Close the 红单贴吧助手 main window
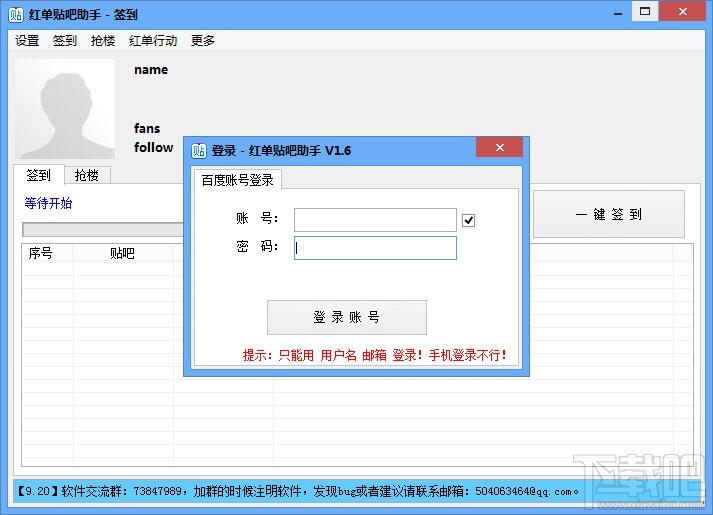This screenshot has width=713, height=515. (x=682, y=12)
